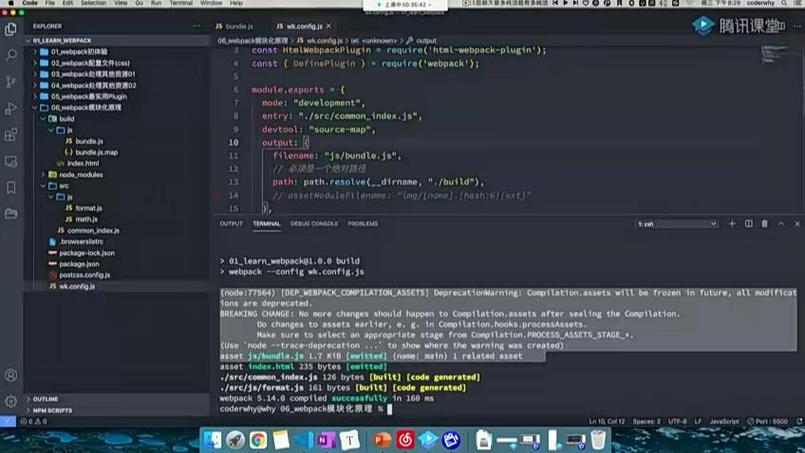Open postcss.config.js file
805x453 pixels.
[84, 275]
